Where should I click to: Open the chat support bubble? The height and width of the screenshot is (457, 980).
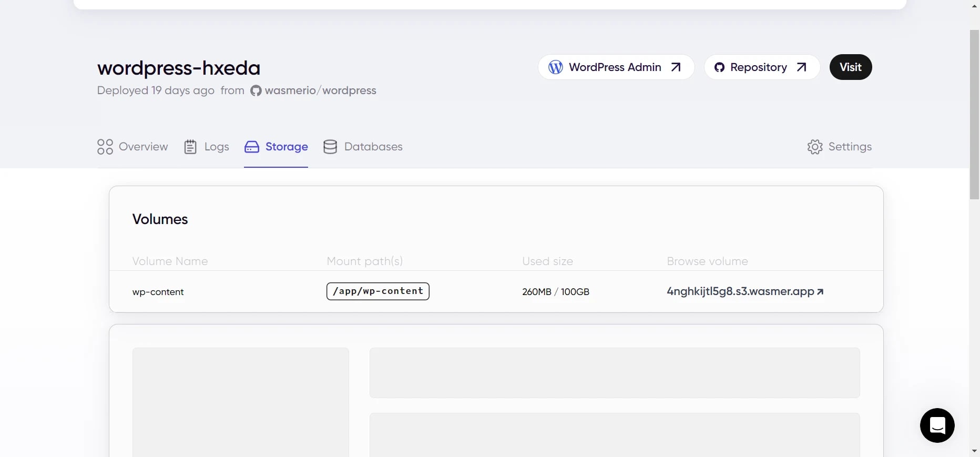coord(937,425)
